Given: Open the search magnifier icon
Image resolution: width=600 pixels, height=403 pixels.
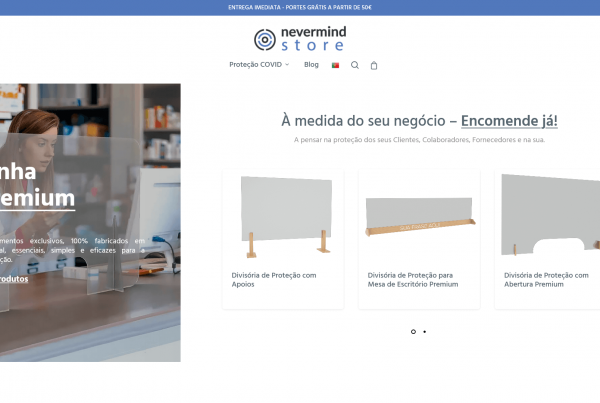Looking at the screenshot, I should (355, 65).
